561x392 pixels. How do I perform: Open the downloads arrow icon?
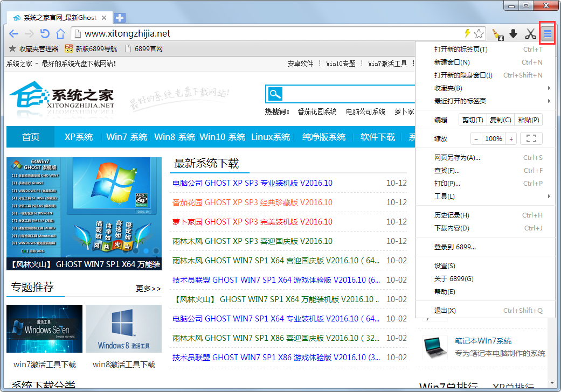tap(514, 34)
